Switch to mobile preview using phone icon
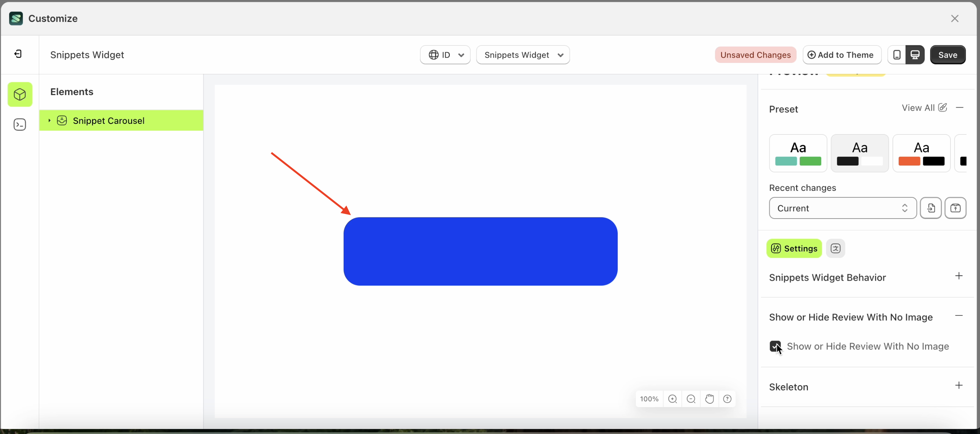The height and width of the screenshot is (434, 980). click(x=897, y=55)
